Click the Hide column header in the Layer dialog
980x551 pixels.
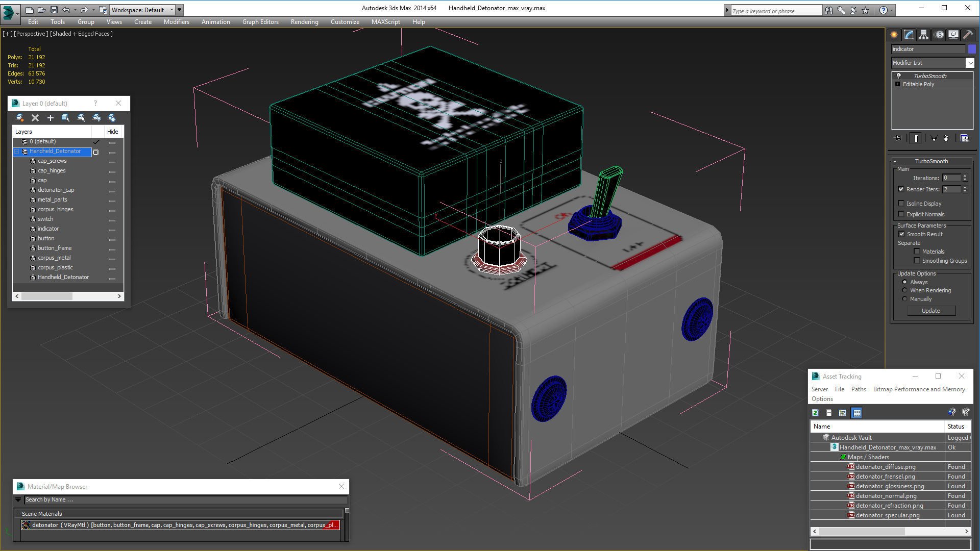112,132
